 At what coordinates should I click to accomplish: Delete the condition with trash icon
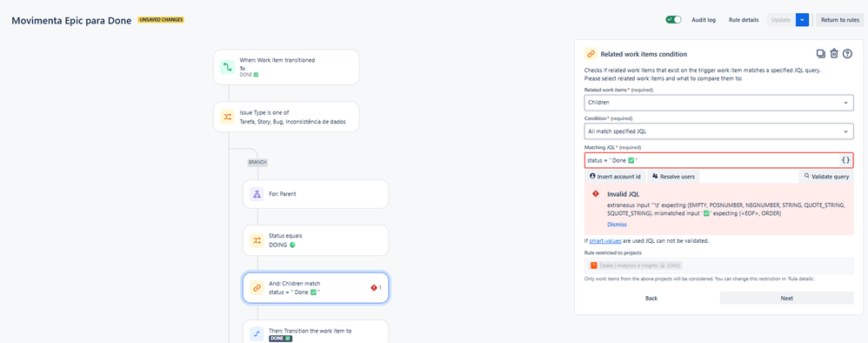point(834,54)
